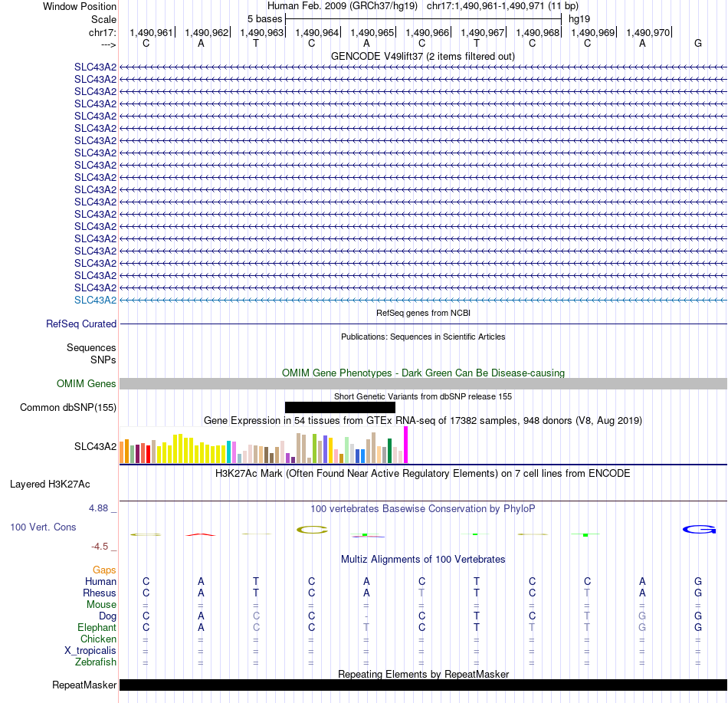Click the red GTEx expression bar
Viewport: 728px width, 703px height.
point(148,454)
